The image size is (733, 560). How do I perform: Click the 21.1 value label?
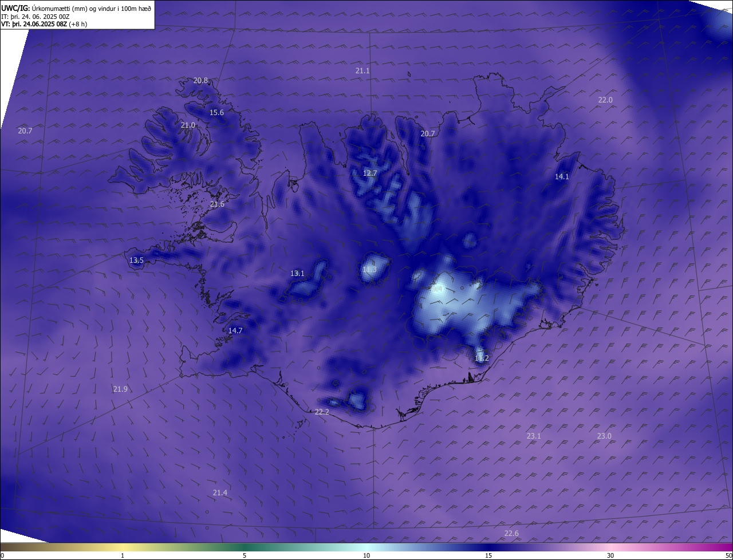(x=362, y=71)
